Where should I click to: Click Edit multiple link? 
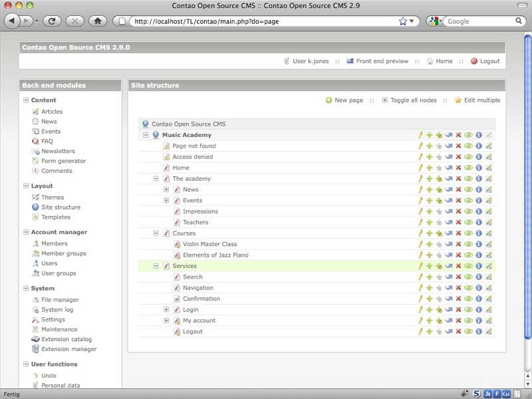[x=481, y=100]
